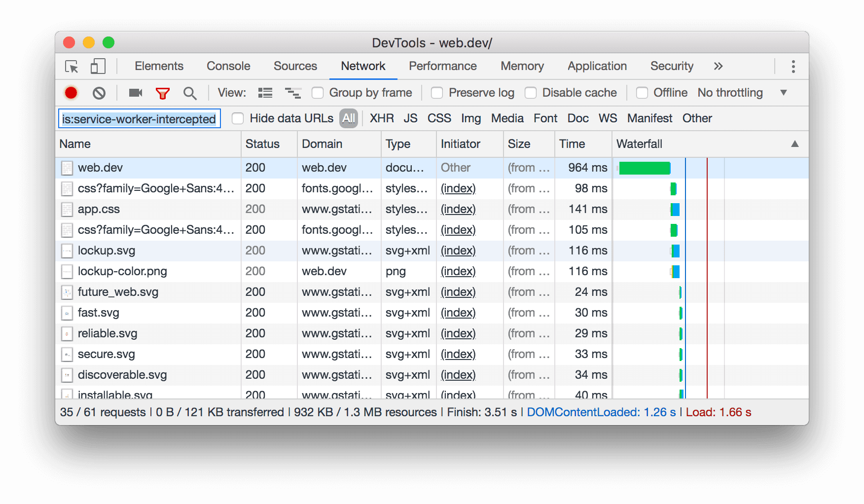
Task: Clear the network requests list
Action: [100, 93]
